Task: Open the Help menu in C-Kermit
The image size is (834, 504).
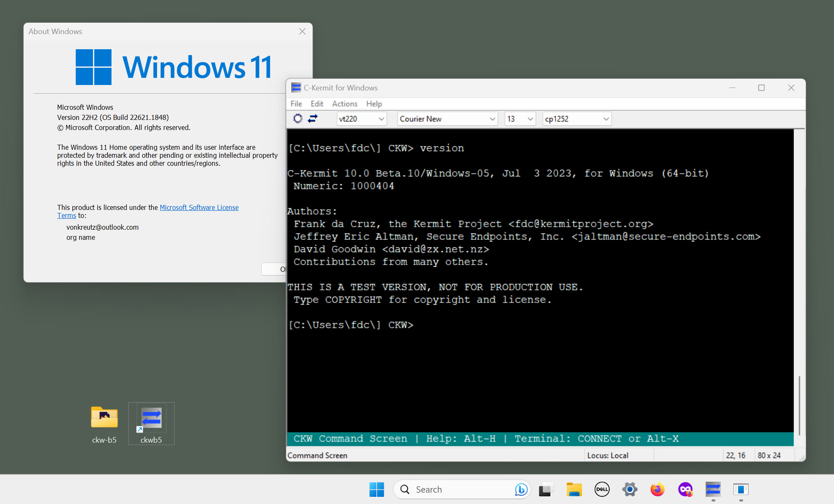Action: tap(374, 103)
